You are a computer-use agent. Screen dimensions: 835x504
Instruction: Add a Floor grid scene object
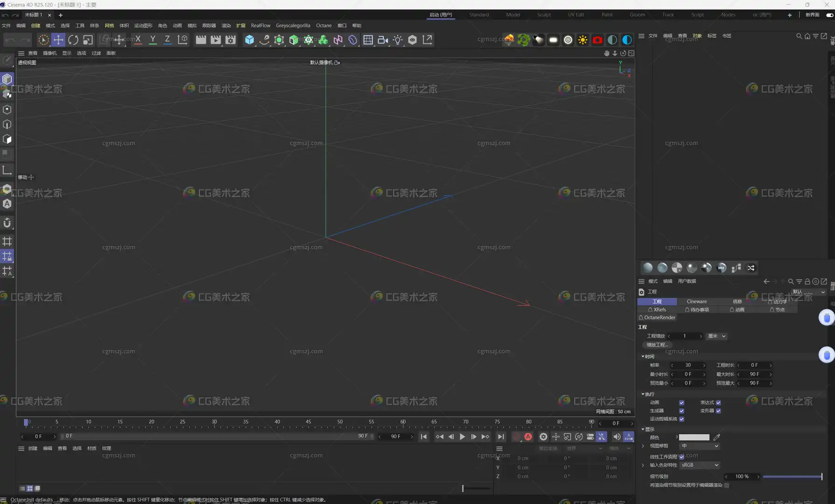368,40
